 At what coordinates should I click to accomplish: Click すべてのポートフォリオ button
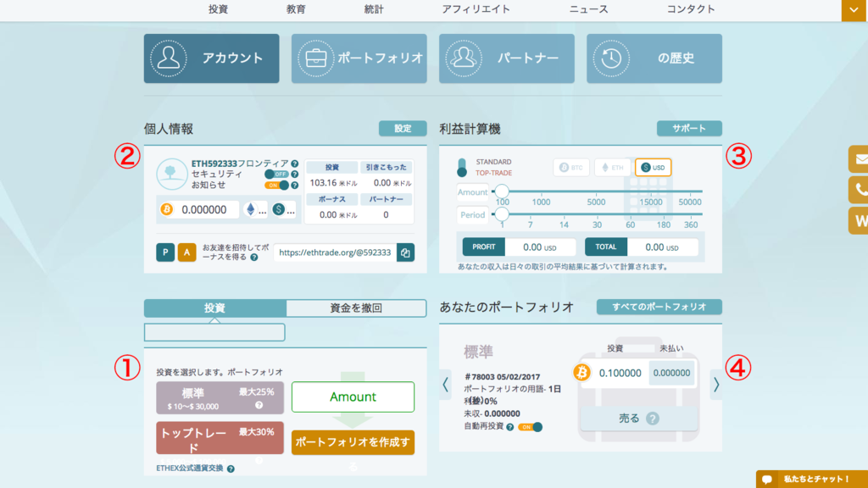coord(659,307)
